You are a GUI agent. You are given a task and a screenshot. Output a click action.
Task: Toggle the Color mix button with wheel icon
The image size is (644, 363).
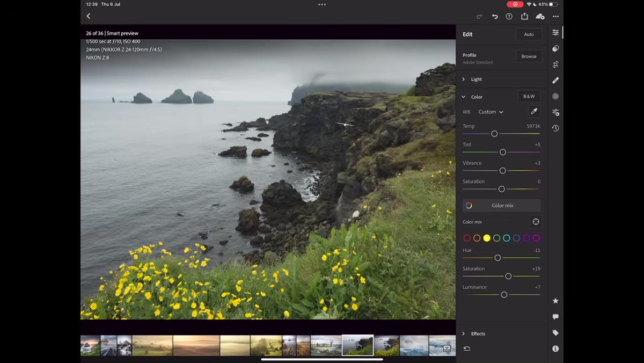(502, 205)
